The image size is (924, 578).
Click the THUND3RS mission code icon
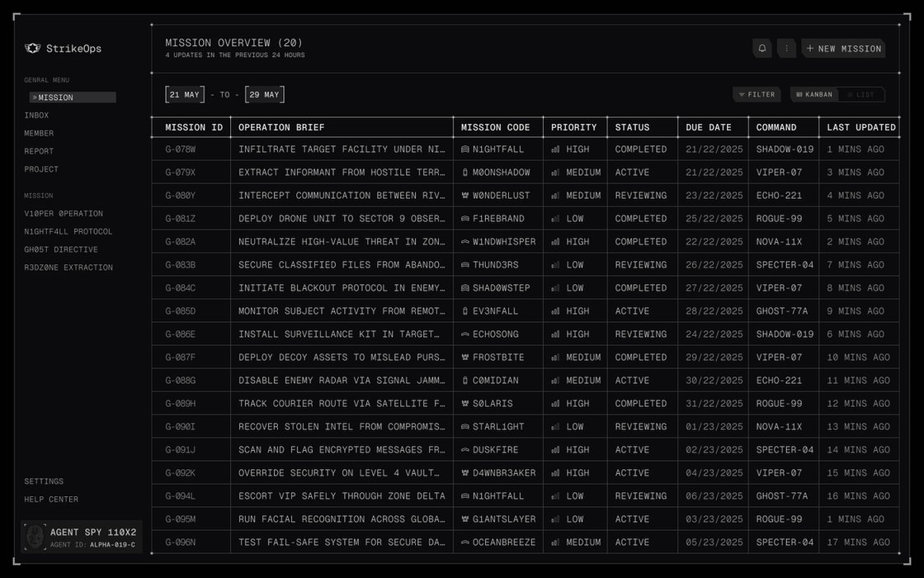pos(465,265)
